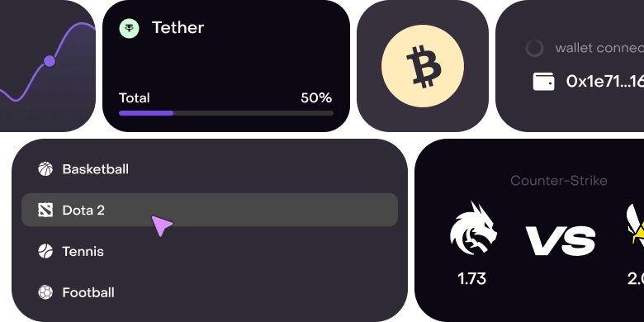Click the wallet icon beside the address

coord(543,81)
